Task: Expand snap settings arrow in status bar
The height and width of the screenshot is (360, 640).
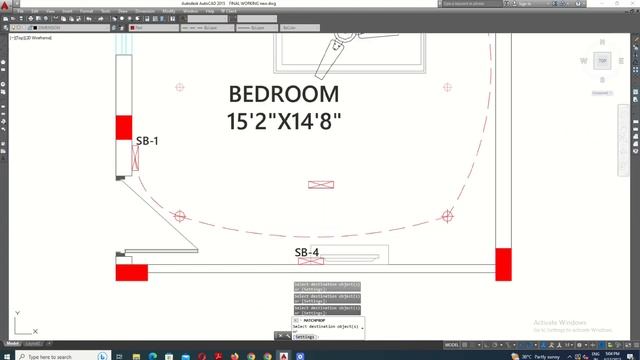Action: (479, 345)
